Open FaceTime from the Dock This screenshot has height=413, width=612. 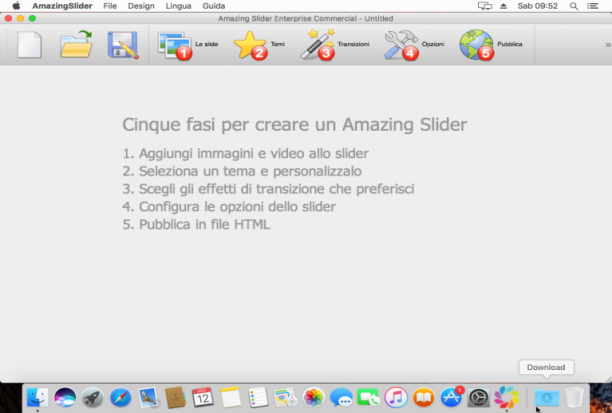pos(368,398)
